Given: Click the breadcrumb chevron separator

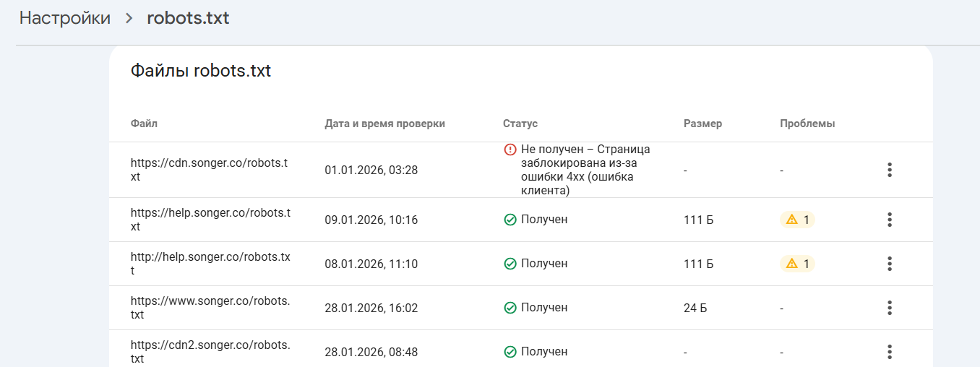Looking at the screenshot, I should [x=129, y=18].
